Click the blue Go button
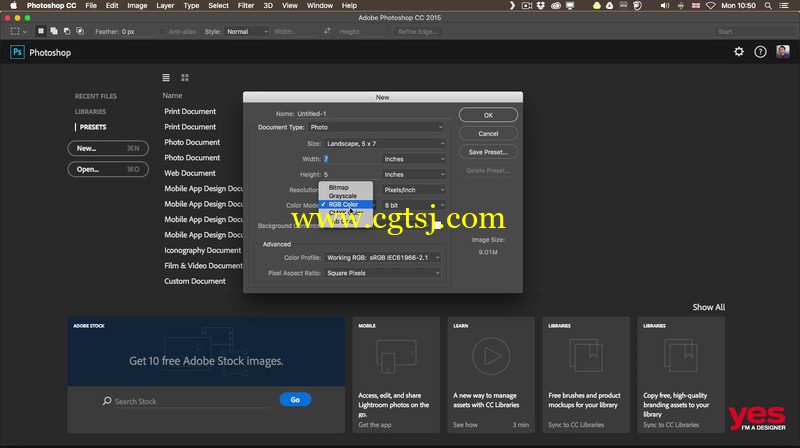This screenshot has width=800, height=448. tap(295, 400)
